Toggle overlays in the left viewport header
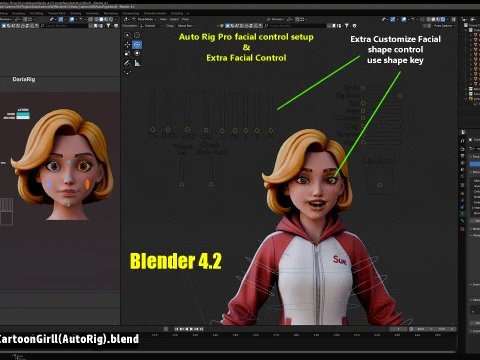This screenshot has width=480, height=360. 72,20
